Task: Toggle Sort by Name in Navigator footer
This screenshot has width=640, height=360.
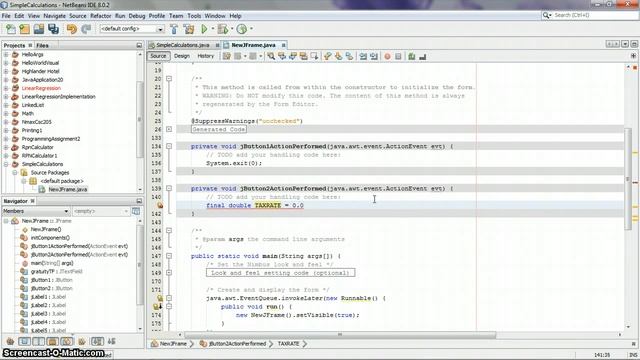Action: coord(97,341)
